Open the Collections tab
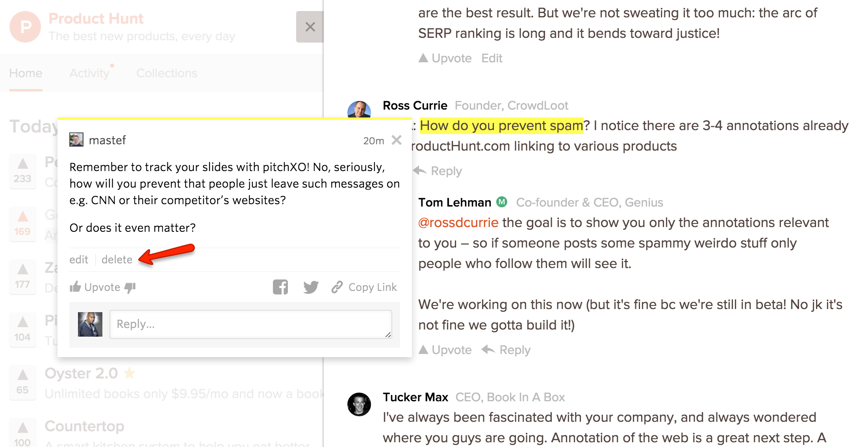The image size is (868, 447). coord(167,73)
